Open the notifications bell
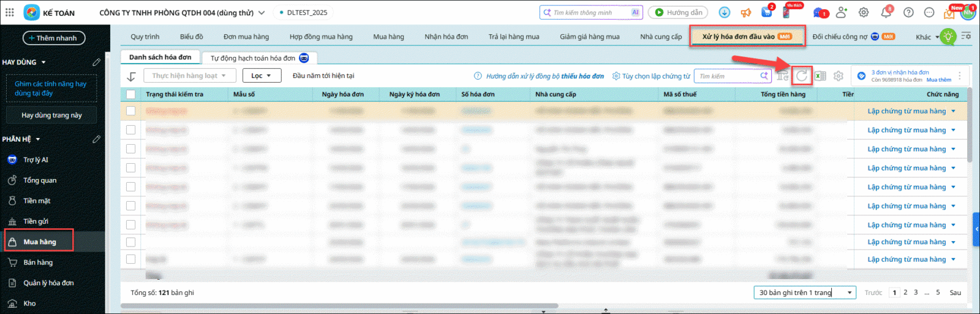 (x=886, y=13)
